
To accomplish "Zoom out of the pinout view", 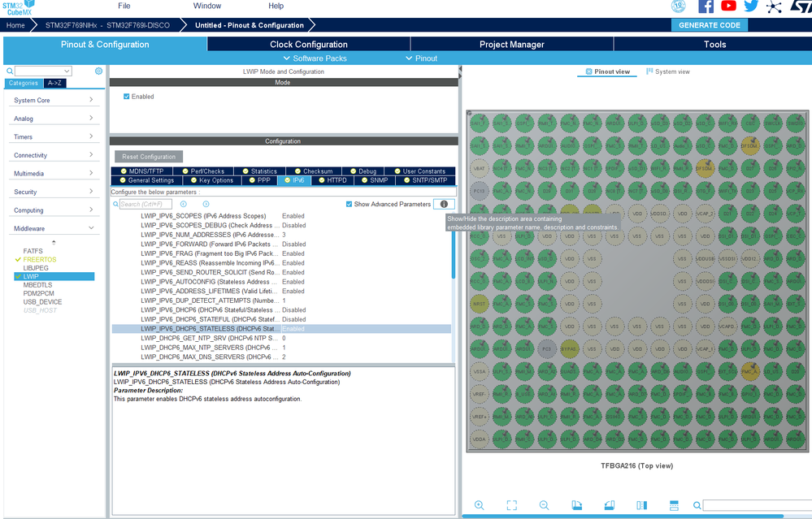I will tap(544, 505).
